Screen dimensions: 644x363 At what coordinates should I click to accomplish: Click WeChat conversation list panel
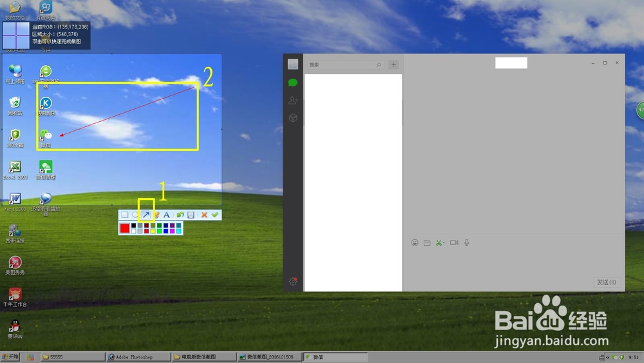pyautogui.click(x=353, y=182)
